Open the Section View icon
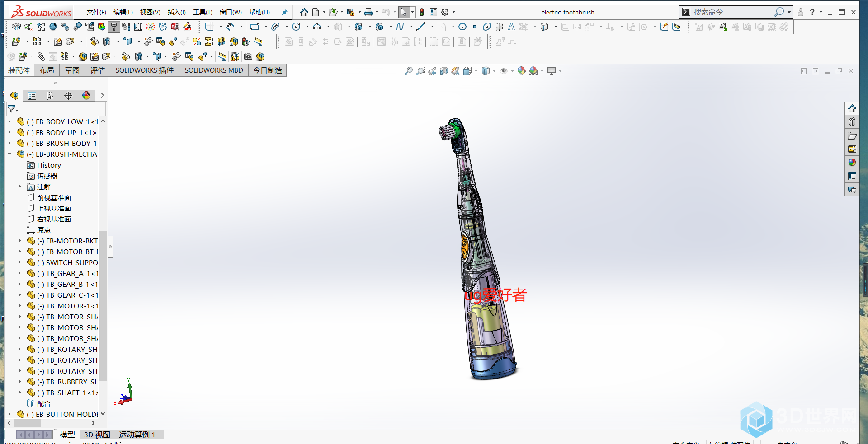Screen dimensions: 868x444 (x=444, y=71)
